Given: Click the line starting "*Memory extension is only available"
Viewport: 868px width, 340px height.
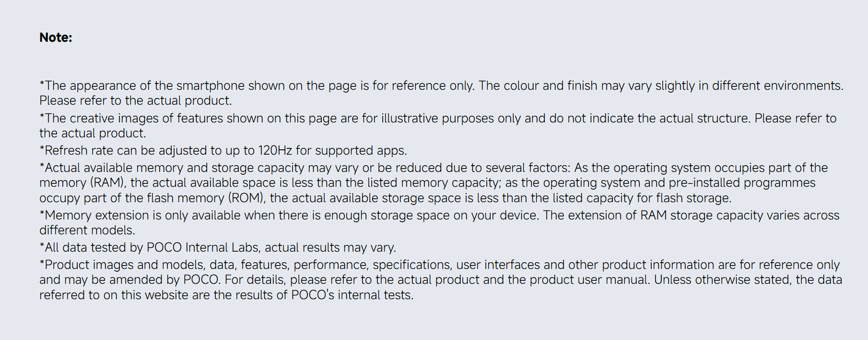Looking at the screenshot, I should (x=439, y=215).
